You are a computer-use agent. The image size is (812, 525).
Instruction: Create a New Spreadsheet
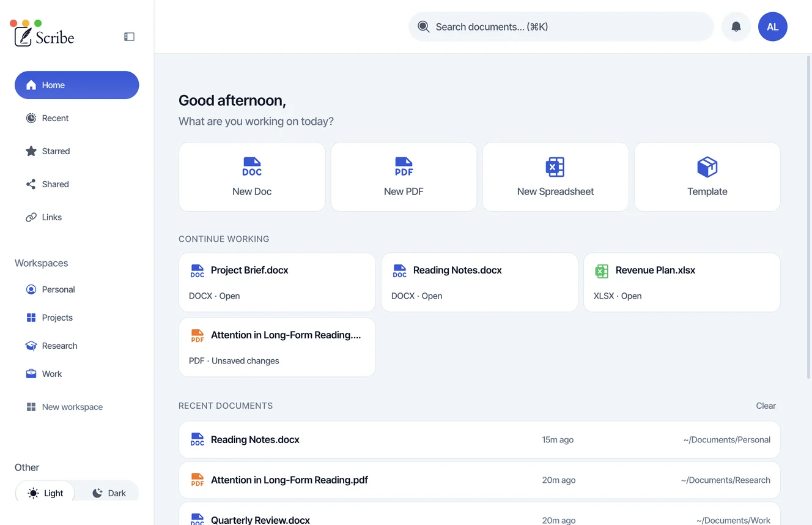tap(555, 177)
